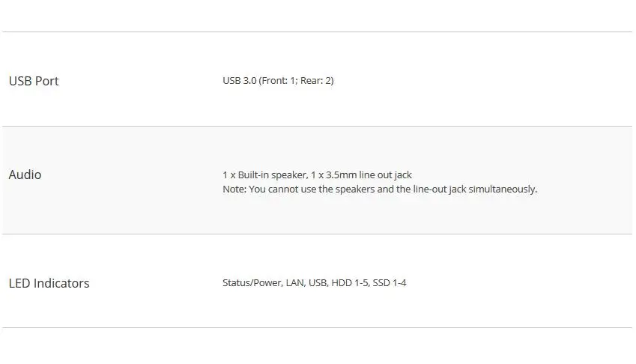Click the "Audio" row label
Screen dimensions: 636x364
(25, 175)
